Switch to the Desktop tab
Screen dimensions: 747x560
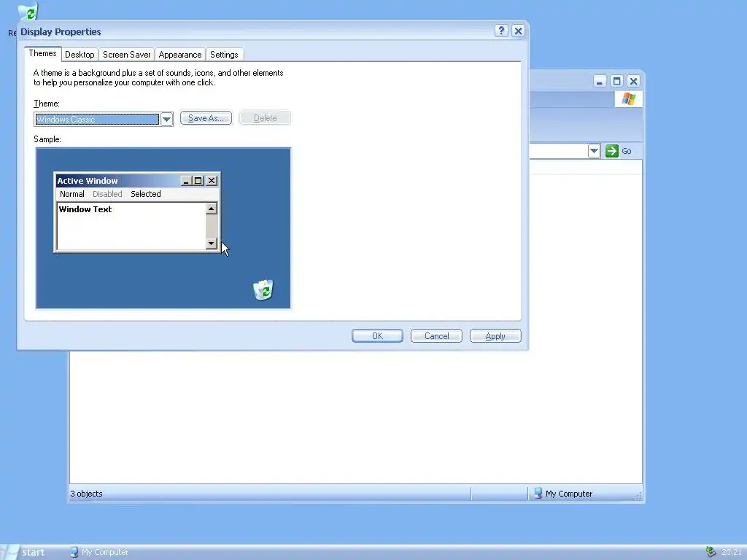point(80,54)
